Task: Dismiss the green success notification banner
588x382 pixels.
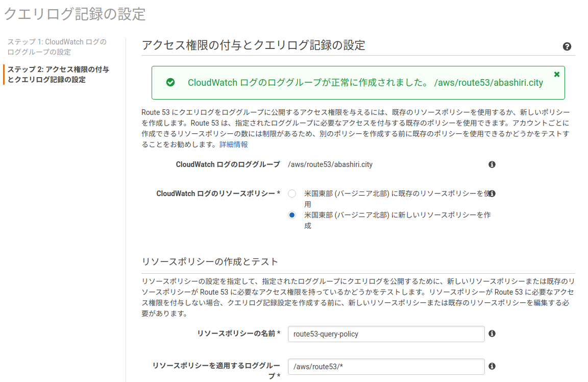Action: (557, 74)
